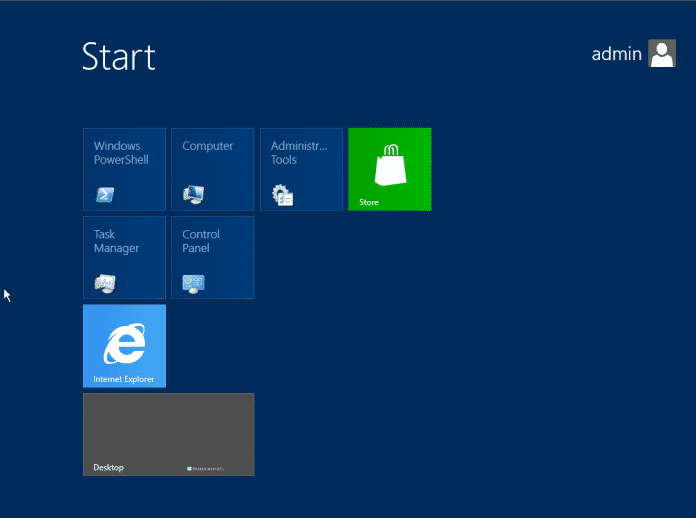Viewport: 696px width, 518px height.
Task: Click the Control Panel icon
Action: [x=193, y=284]
